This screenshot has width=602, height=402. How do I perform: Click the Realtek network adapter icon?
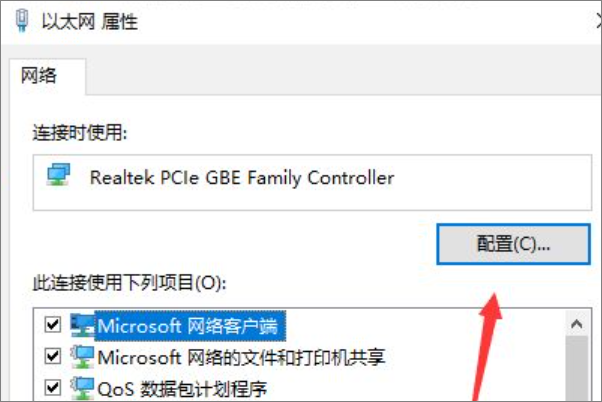click(x=58, y=175)
